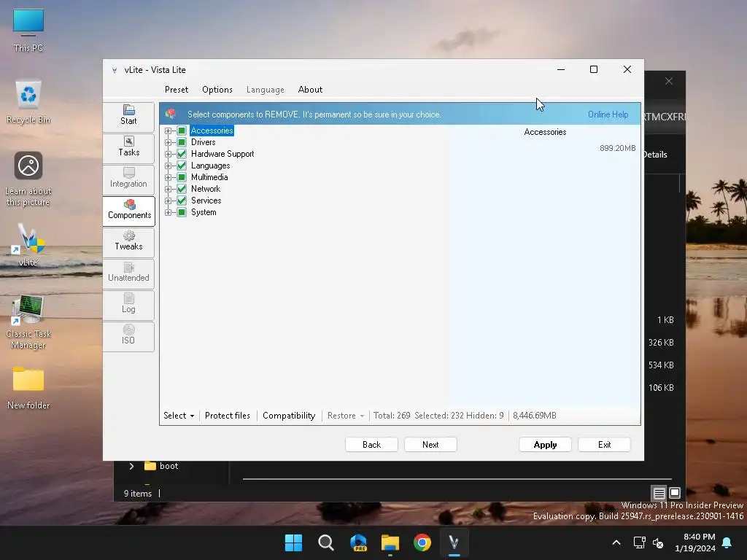The image size is (747, 560).
Task: Open the Online Help link
Action: tap(608, 114)
